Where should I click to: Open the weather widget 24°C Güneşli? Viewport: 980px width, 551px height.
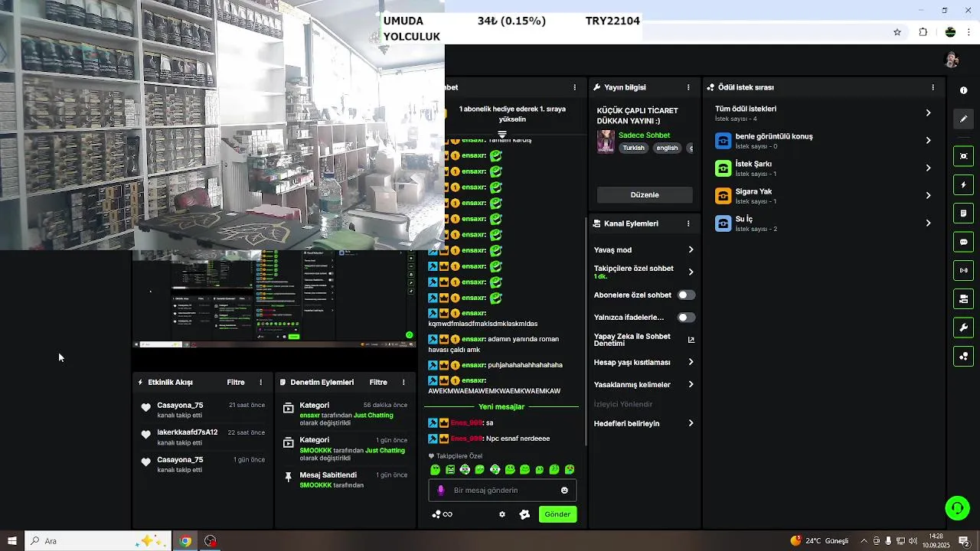point(819,541)
